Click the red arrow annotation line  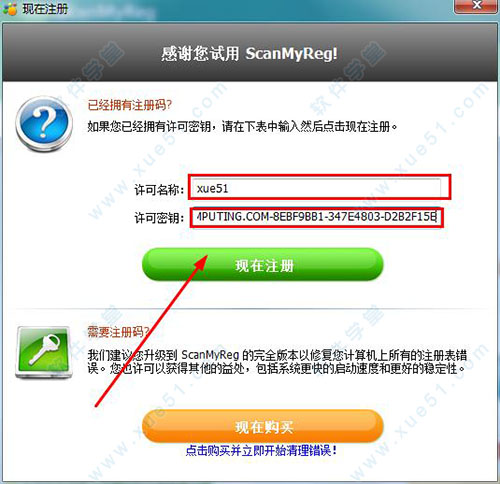[150, 332]
